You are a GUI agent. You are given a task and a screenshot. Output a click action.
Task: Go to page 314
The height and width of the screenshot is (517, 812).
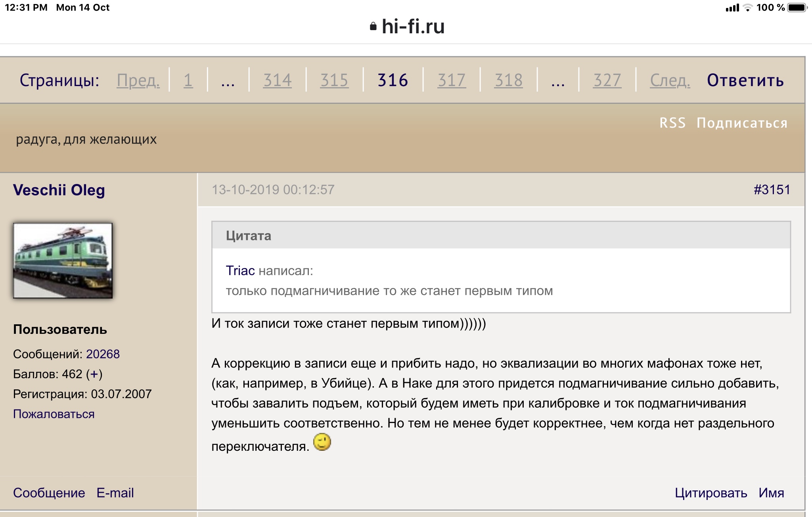click(x=277, y=80)
